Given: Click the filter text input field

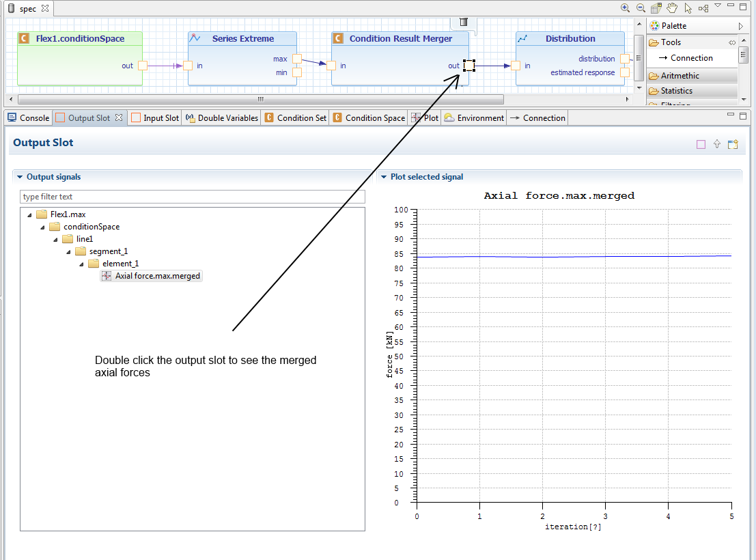Looking at the screenshot, I should 193,197.
